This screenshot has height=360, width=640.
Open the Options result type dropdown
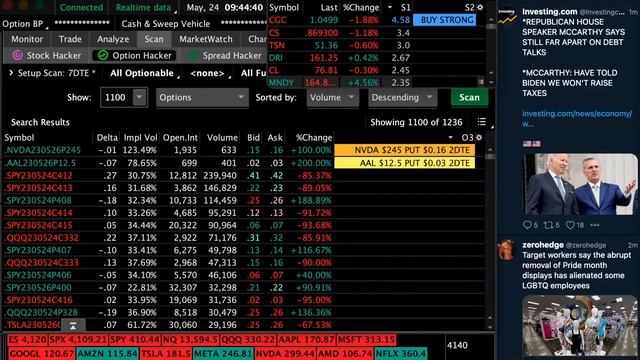[x=202, y=98]
